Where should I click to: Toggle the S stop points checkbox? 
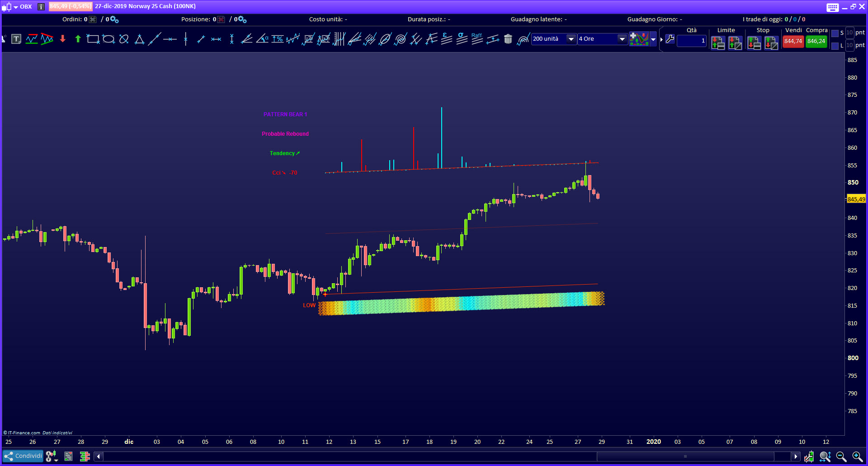835,33
